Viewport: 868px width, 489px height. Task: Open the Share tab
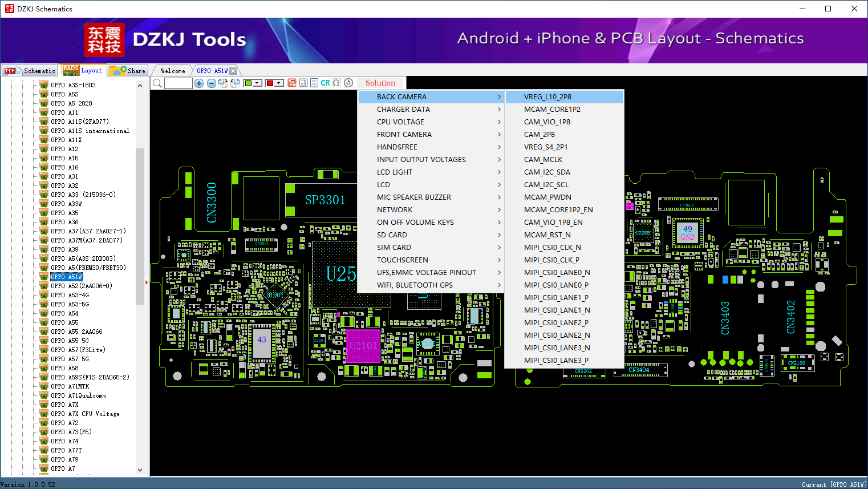(128, 71)
